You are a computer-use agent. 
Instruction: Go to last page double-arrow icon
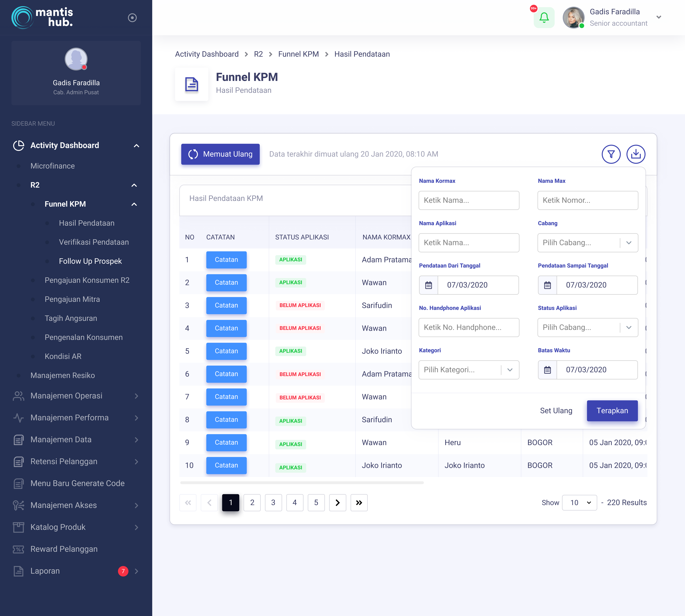[x=359, y=503]
